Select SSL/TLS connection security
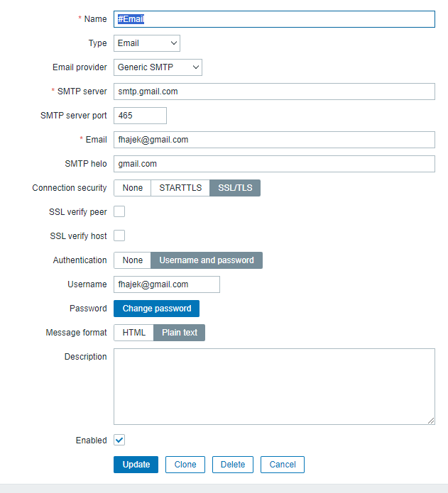The height and width of the screenshot is (493, 448). (235, 188)
